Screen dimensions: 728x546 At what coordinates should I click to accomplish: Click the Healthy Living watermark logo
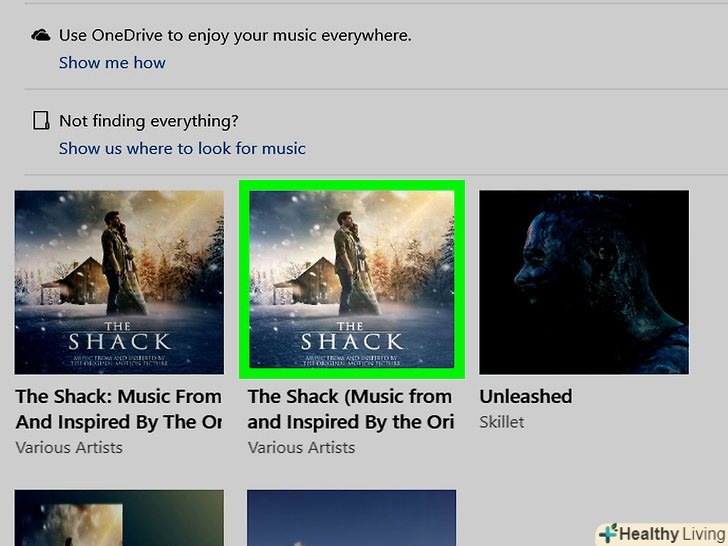pyautogui.click(x=663, y=534)
